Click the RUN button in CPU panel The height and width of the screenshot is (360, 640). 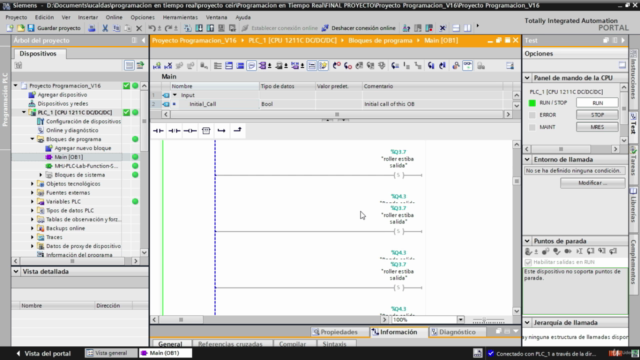[x=597, y=103]
